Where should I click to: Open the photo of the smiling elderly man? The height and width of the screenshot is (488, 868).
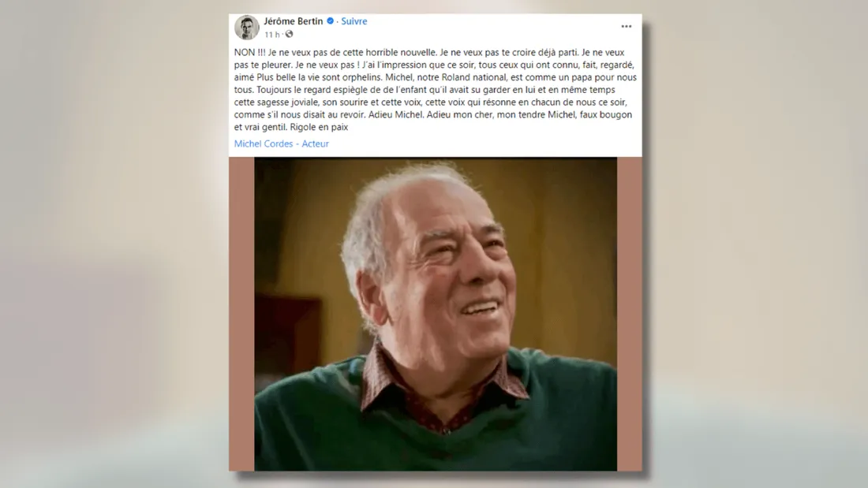[436, 314]
